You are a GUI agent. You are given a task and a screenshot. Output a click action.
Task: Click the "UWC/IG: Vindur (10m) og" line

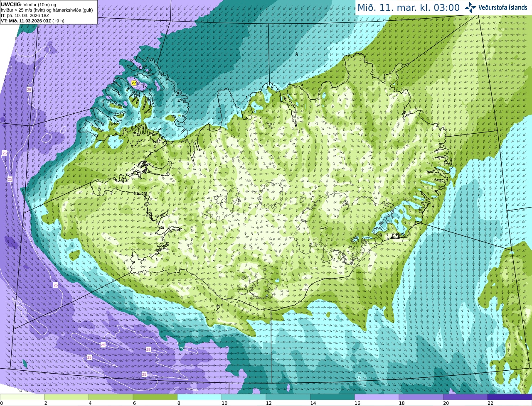(x=29, y=5)
